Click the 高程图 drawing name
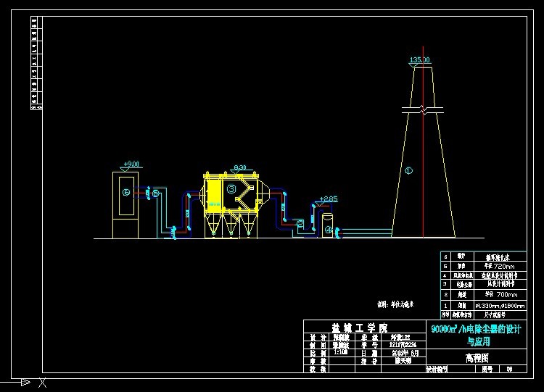 tap(477, 358)
